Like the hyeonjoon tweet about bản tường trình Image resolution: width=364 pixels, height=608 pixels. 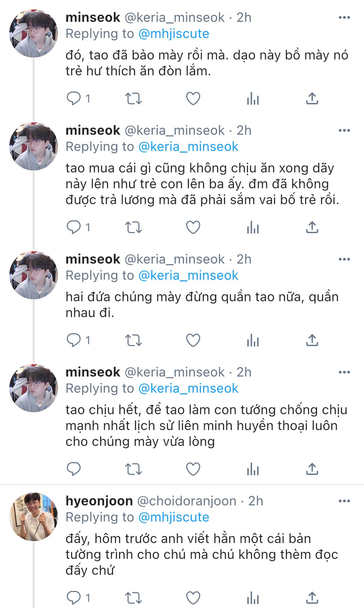(193, 598)
